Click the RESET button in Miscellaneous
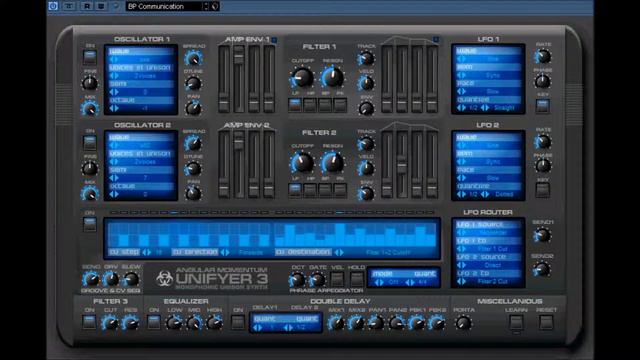This screenshot has width=640, height=360. 546,322
